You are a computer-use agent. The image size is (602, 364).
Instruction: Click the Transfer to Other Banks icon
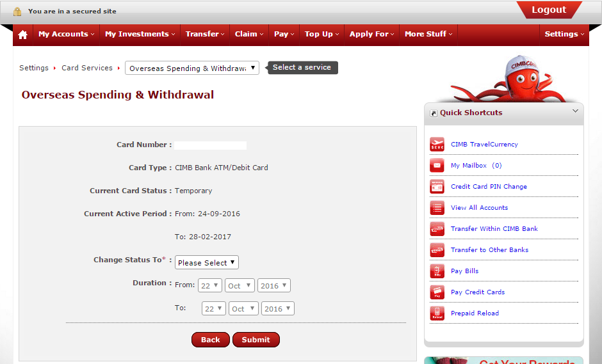point(437,249)
